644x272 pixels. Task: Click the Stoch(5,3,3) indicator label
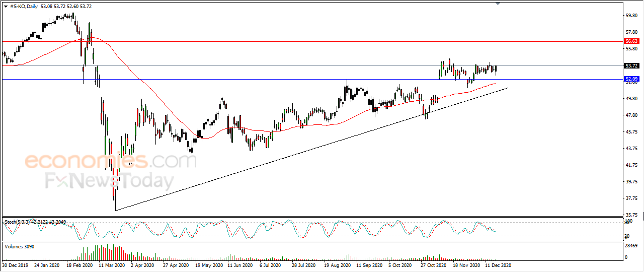click(20, 222)
